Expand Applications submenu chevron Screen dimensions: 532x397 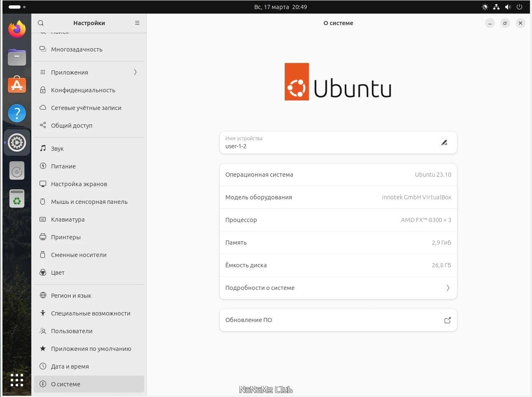click(x=135, y=72)
